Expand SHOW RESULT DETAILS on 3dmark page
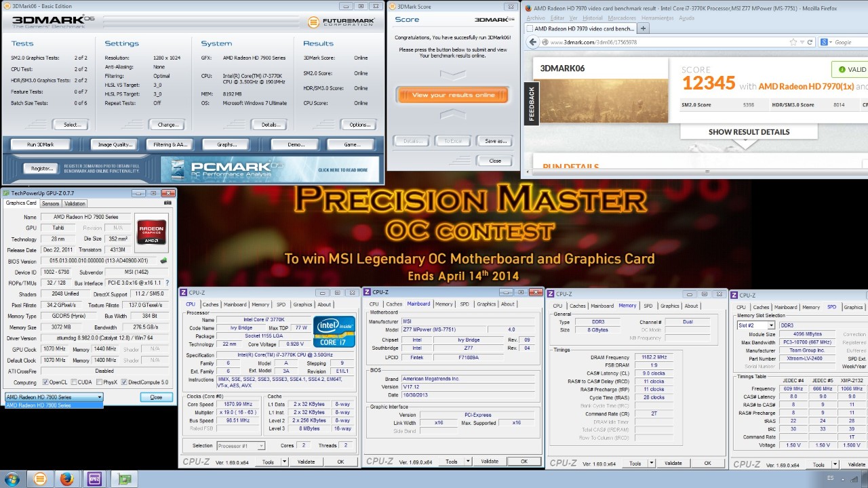Screen dimensions: 868x488 (x=749, y=132)
